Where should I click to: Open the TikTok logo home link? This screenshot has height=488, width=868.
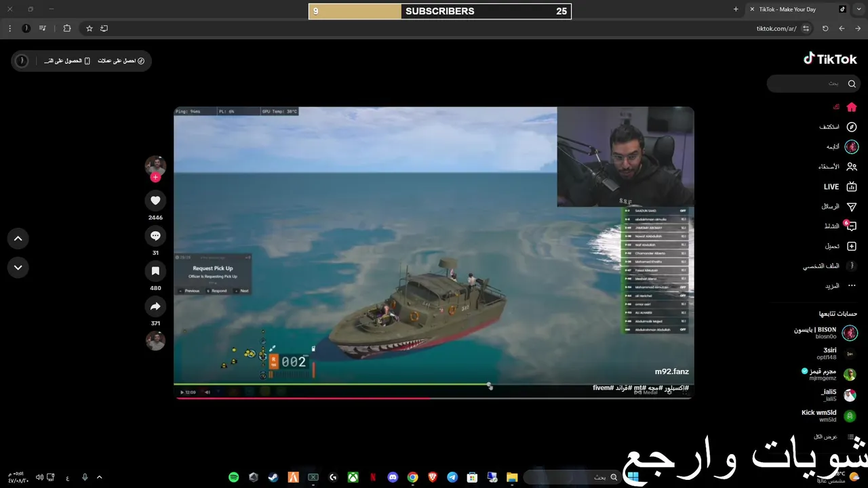pyautogui.click(x=830, y=59)
